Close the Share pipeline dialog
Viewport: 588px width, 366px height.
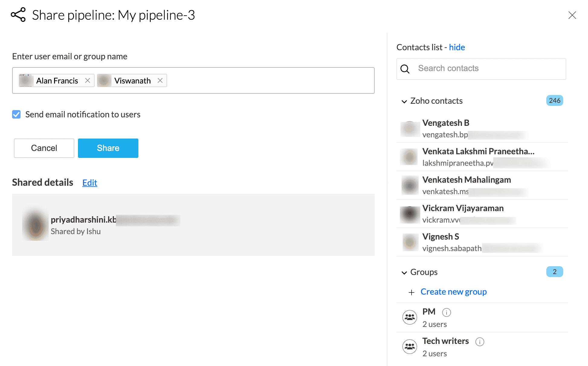click(572, 15)
